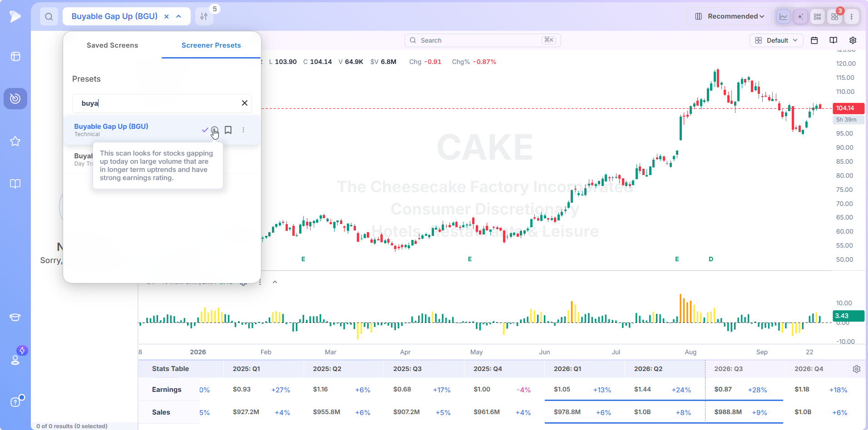The width and height of the screenshot is (868, 430).
Task: Toggle the chart view panel button
Action: click(x=784, y=17)
